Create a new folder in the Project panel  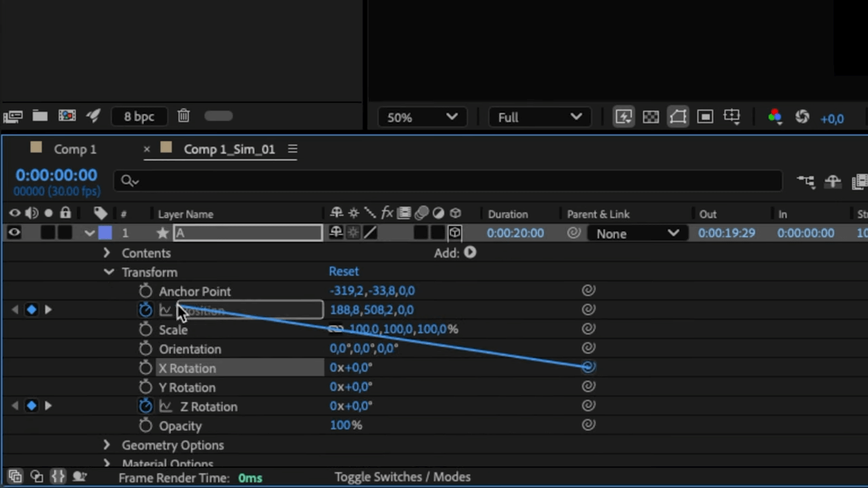pyautogui.click(x=40, y=116)
